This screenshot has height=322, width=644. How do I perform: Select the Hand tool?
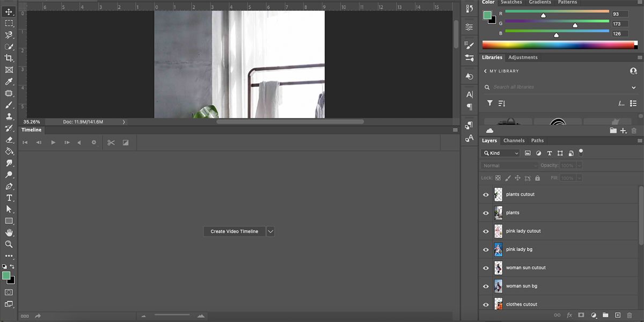coord(9,233)
